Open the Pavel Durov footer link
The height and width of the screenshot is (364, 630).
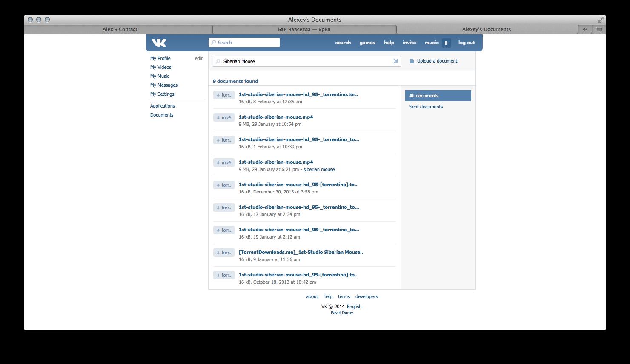click(342, 313)
